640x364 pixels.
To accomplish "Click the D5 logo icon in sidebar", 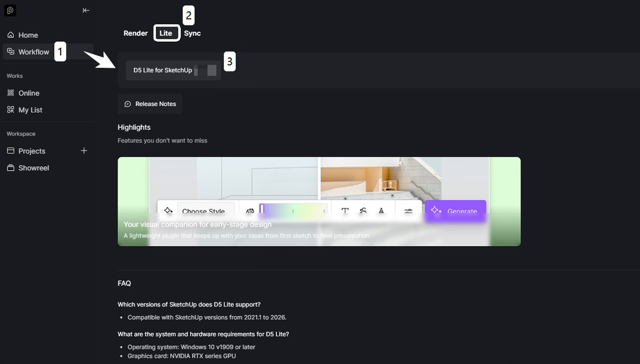I will 10,10.
